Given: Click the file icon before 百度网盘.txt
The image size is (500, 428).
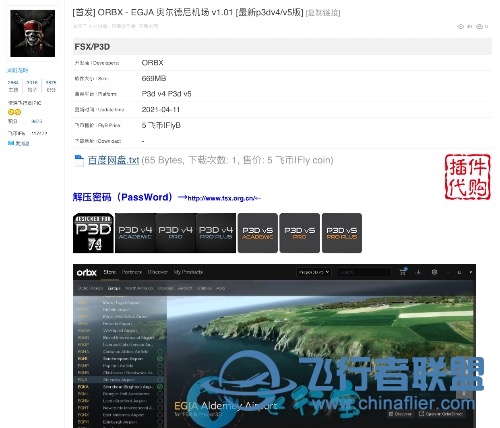Looking at the screenshot, I should pos(79,161).
